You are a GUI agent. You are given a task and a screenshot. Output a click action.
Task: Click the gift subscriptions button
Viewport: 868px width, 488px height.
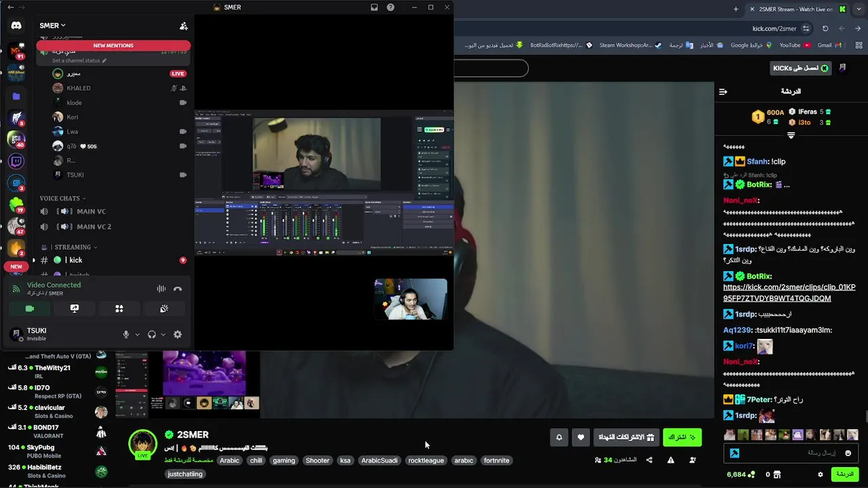coord(626,437)
